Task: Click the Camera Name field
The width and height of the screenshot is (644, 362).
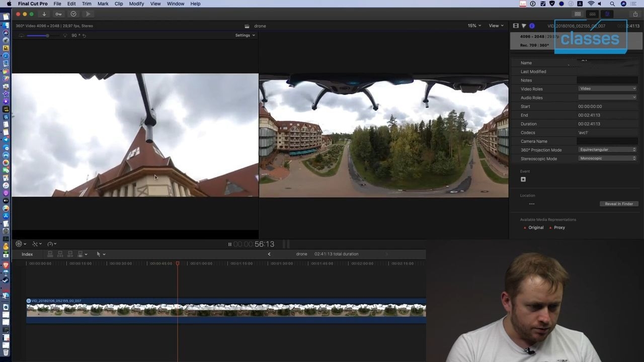Action: [608, 141]
